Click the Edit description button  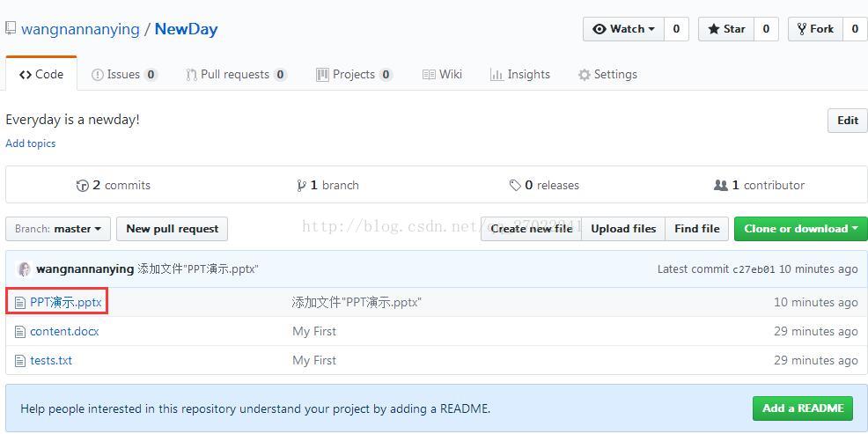click(848, 121)
